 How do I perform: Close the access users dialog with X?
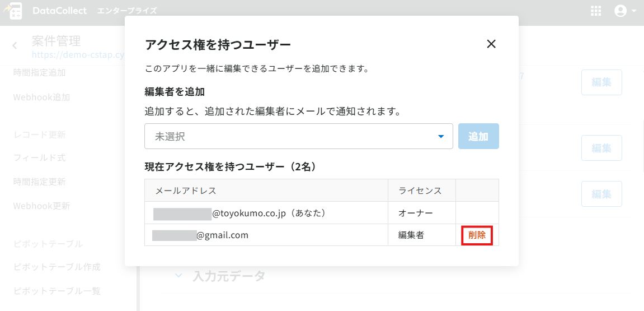tap(491, 44)
